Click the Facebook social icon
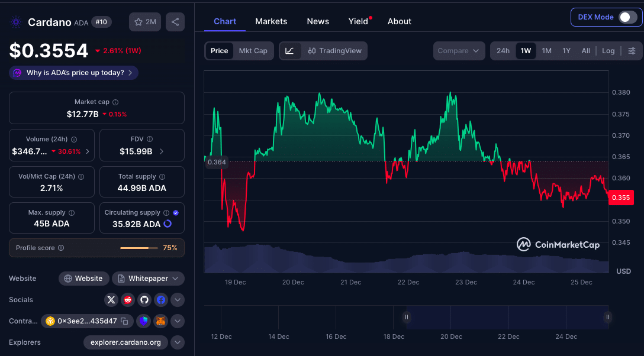Screen dimensions: 644x356 pyautogui.click(x=161, y=300)
